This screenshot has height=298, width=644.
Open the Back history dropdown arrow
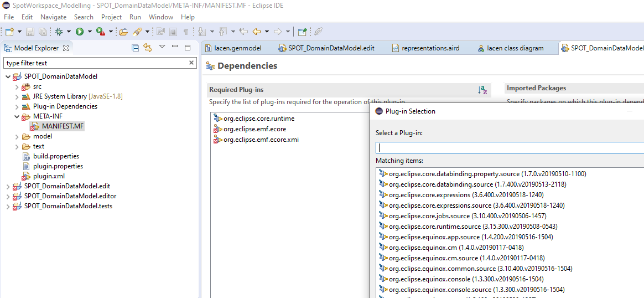(267, 32)
